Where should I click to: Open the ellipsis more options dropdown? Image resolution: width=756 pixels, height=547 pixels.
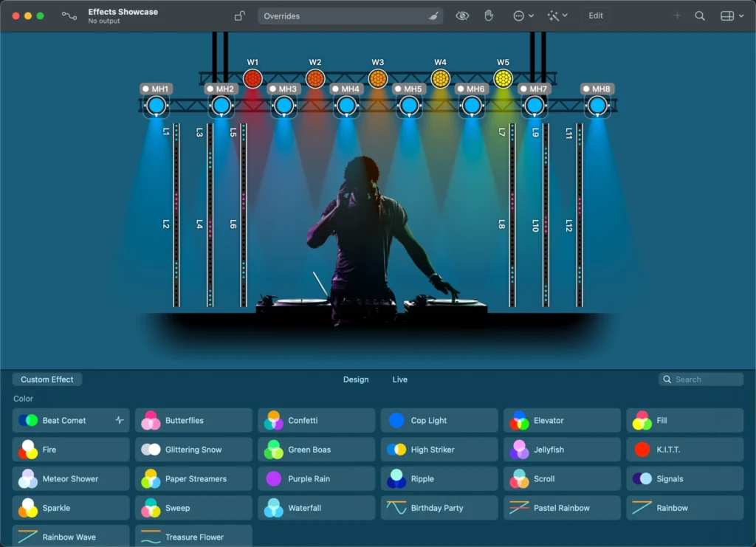click(x=523, y=16)
